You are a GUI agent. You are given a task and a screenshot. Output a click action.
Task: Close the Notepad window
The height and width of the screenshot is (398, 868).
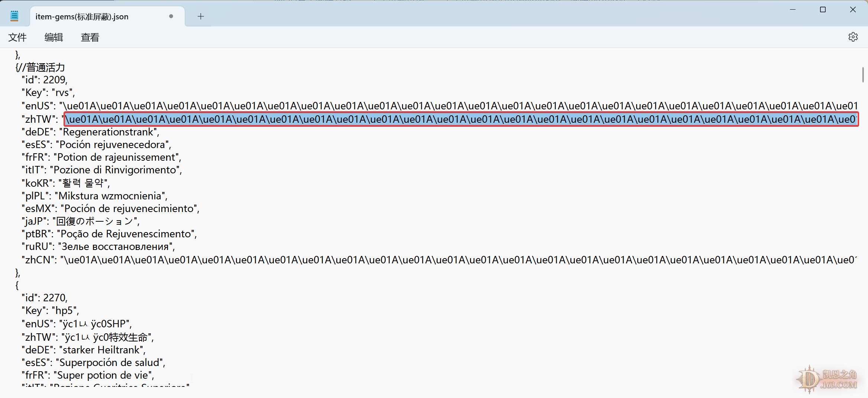coord(853,10)
